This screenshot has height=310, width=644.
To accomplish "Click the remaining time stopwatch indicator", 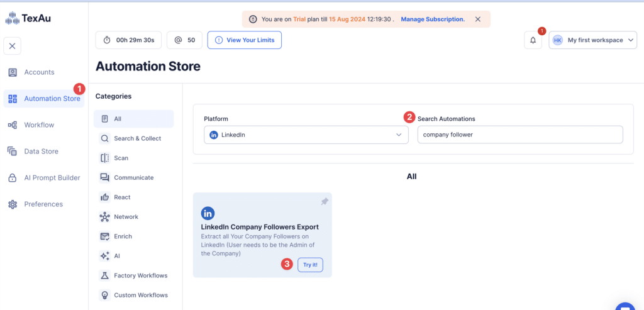I will tap(128, 40).
